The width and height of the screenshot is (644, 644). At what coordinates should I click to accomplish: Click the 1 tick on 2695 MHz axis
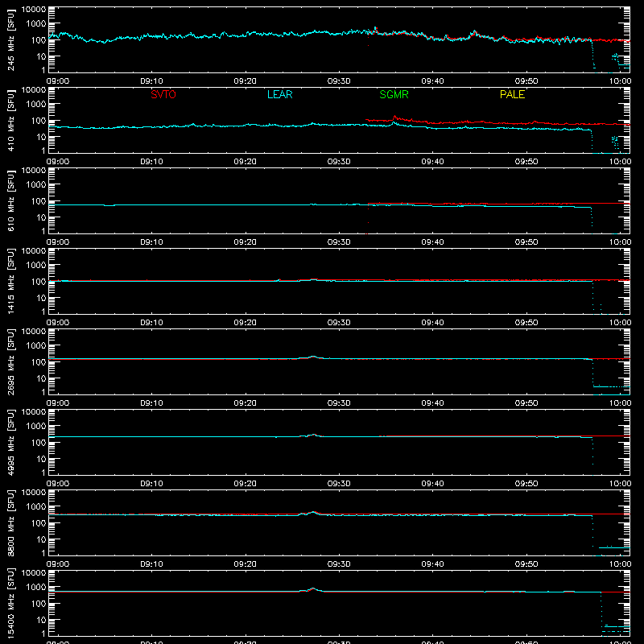click(x=43, y=392)
